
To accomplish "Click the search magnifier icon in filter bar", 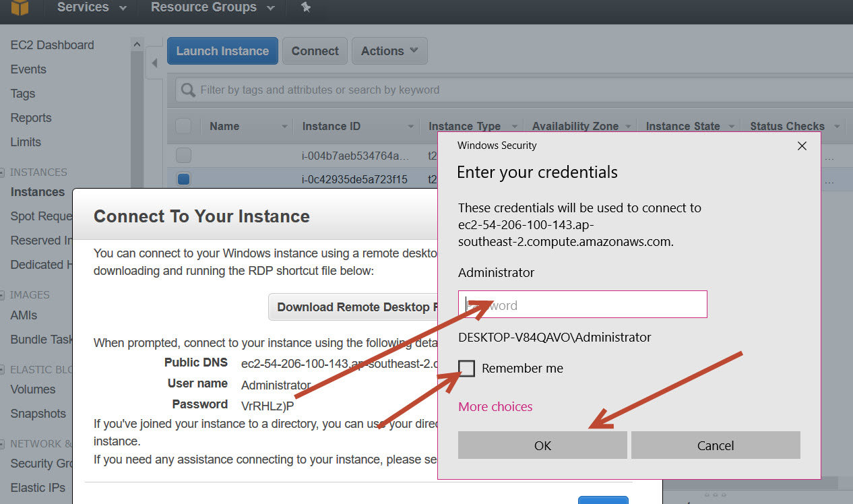I will click(188, 90).
